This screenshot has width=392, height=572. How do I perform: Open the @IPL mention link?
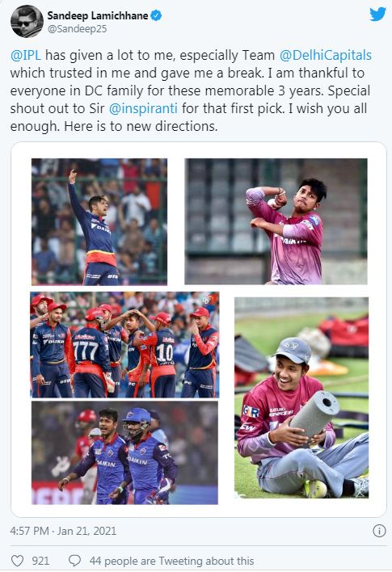[x=26, y=56]
